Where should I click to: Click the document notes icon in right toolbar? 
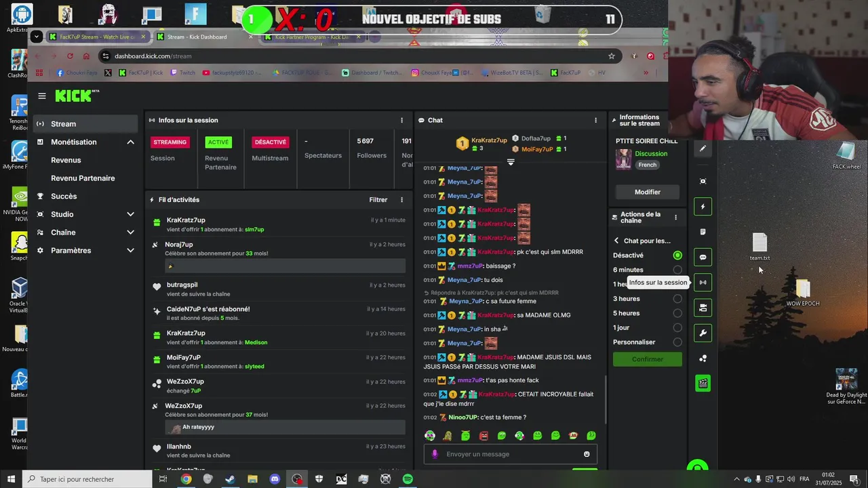[x=703, y=232]
